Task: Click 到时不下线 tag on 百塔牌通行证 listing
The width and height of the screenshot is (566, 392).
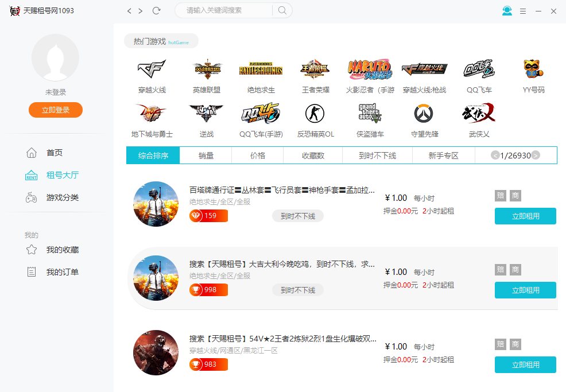Action: coord(298,216)
